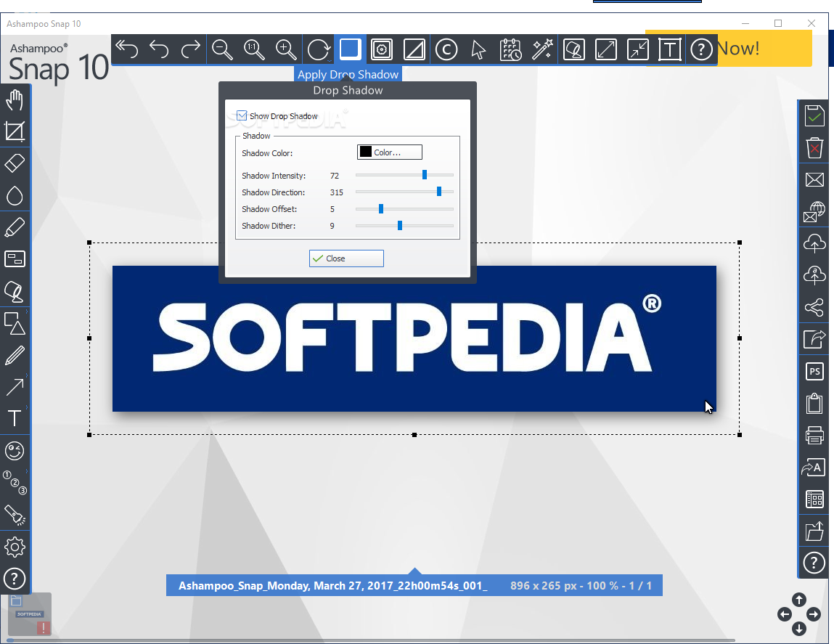Click the date stamp calendar icon
834x644 pixels.
(x=510, y=49)
